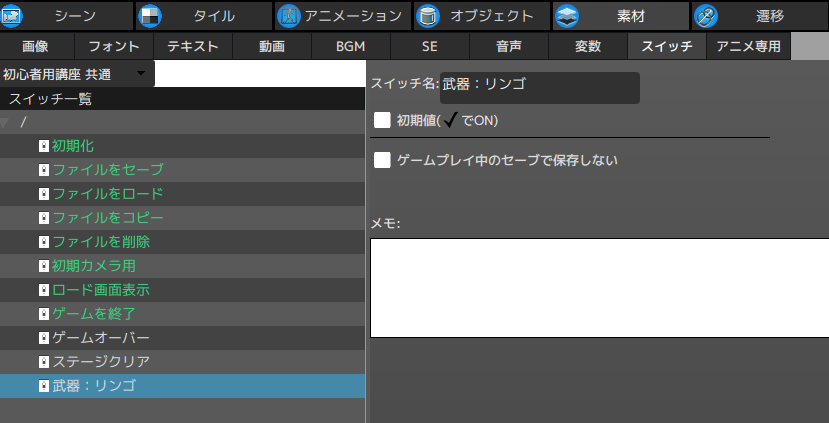Click the switch icon beside ファイルをロード
829x423 pixels.
coord(44,194)
